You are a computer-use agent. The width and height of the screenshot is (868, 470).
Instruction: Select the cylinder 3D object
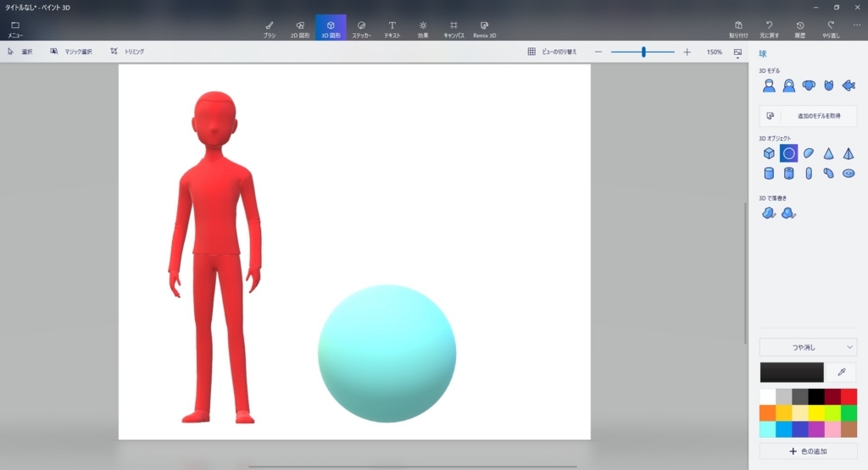click(769, 174)
